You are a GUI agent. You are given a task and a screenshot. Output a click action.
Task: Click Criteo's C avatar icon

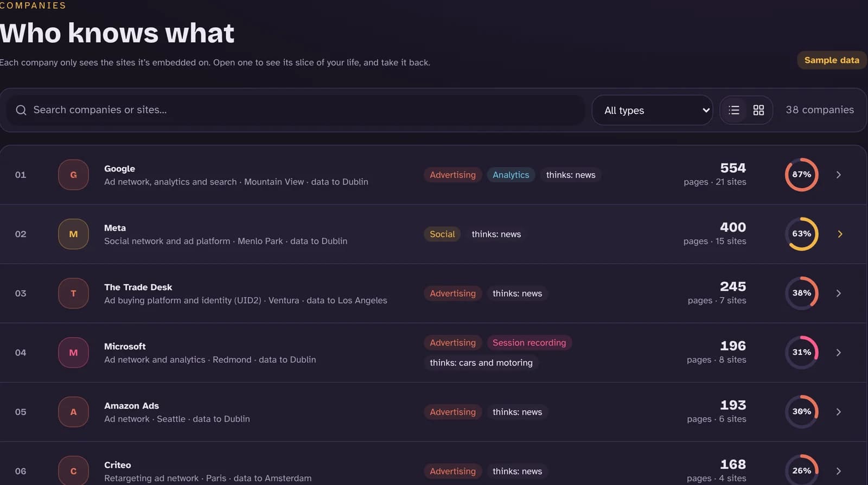73,471
